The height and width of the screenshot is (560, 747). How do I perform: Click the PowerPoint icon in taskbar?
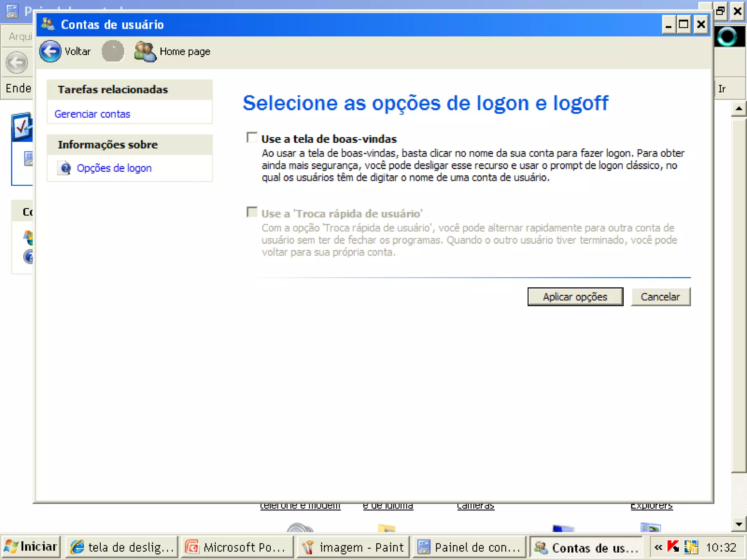coord(192,547)
